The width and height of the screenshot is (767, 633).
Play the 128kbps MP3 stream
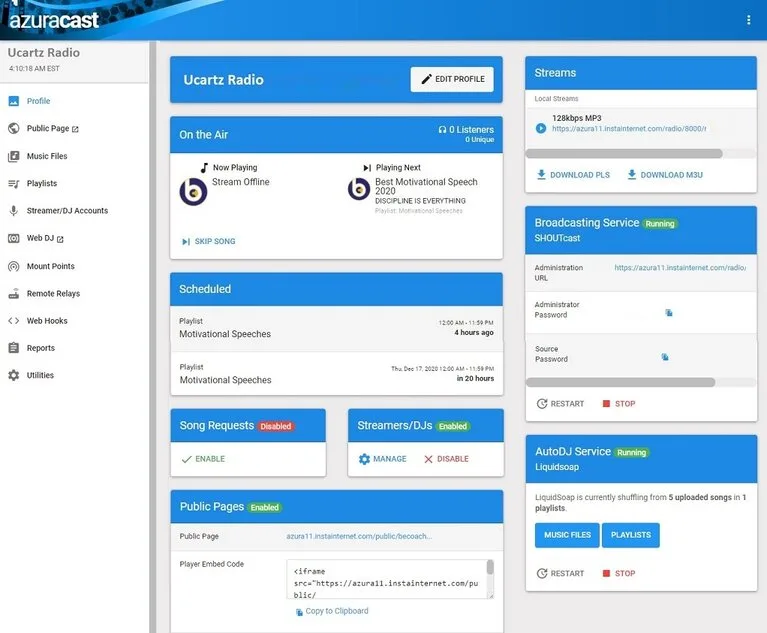pyautogui.click(x=541, y=128)
